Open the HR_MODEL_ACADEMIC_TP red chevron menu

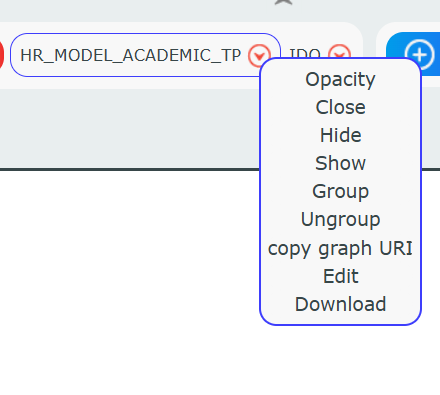259,55
